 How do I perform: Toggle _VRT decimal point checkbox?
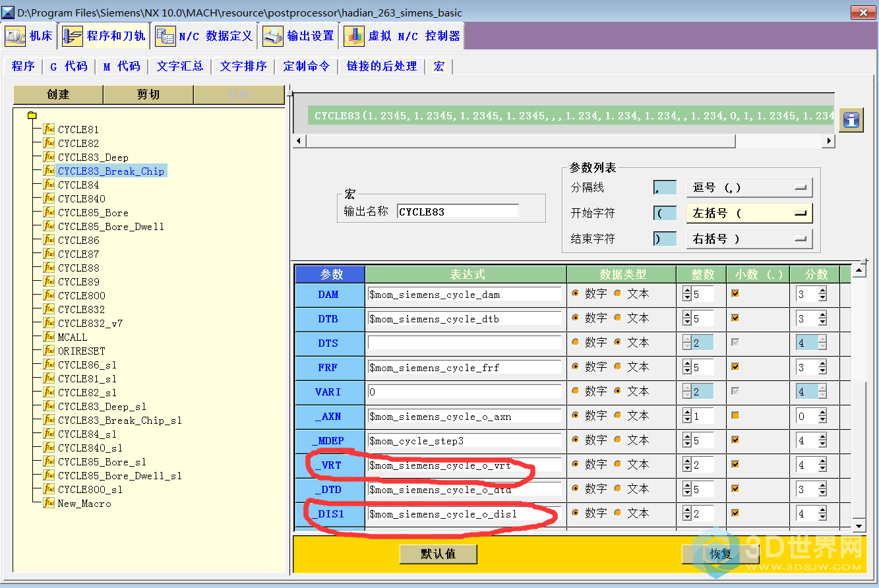[x=735, y=464]
